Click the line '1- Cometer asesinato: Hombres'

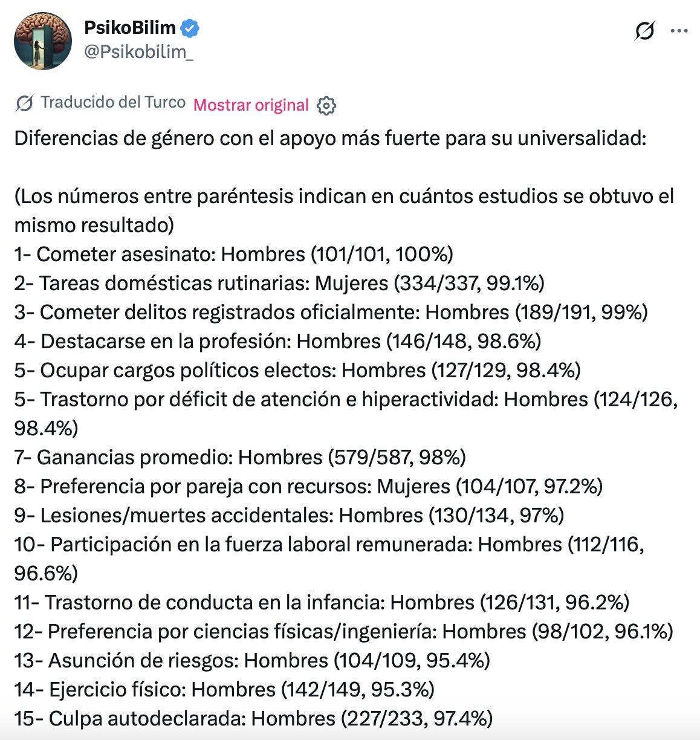tap(234, 254)
